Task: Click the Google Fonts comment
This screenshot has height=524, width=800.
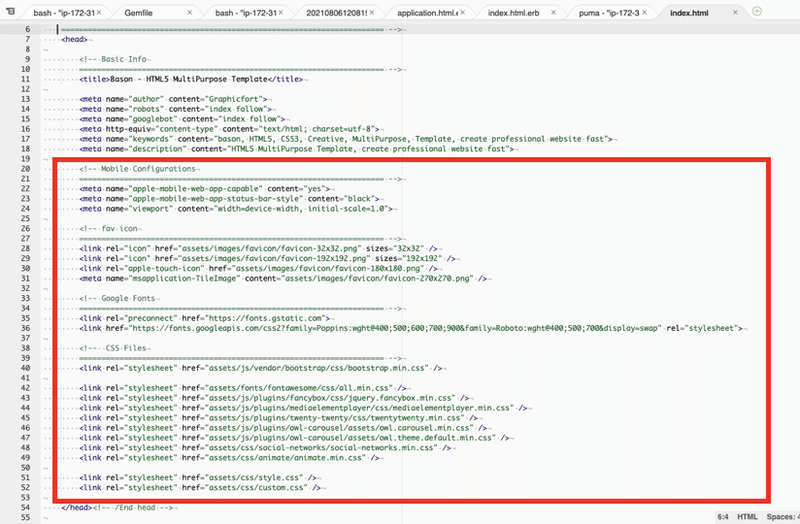Action: [x=117, y=298]
